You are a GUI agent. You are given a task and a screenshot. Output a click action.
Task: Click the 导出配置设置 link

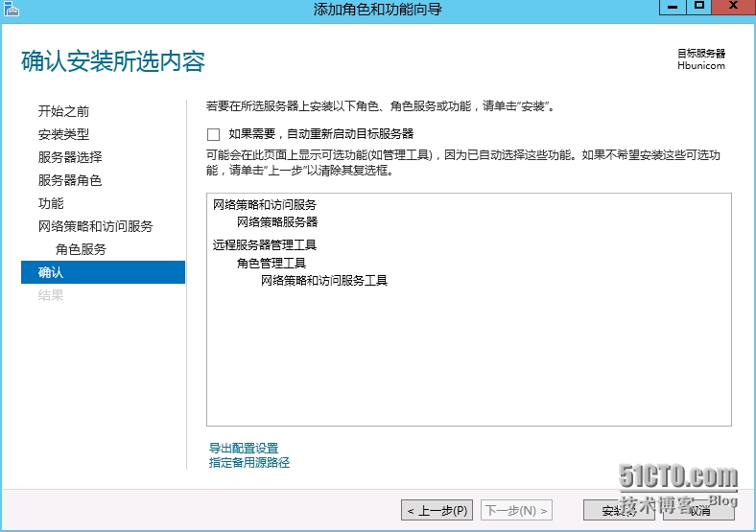[x=244, y=449]
